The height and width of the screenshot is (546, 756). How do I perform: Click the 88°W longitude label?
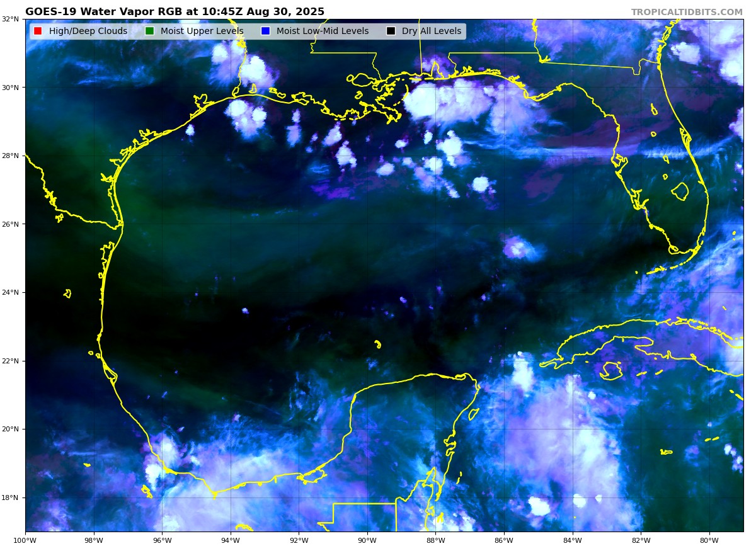point(435,540)
